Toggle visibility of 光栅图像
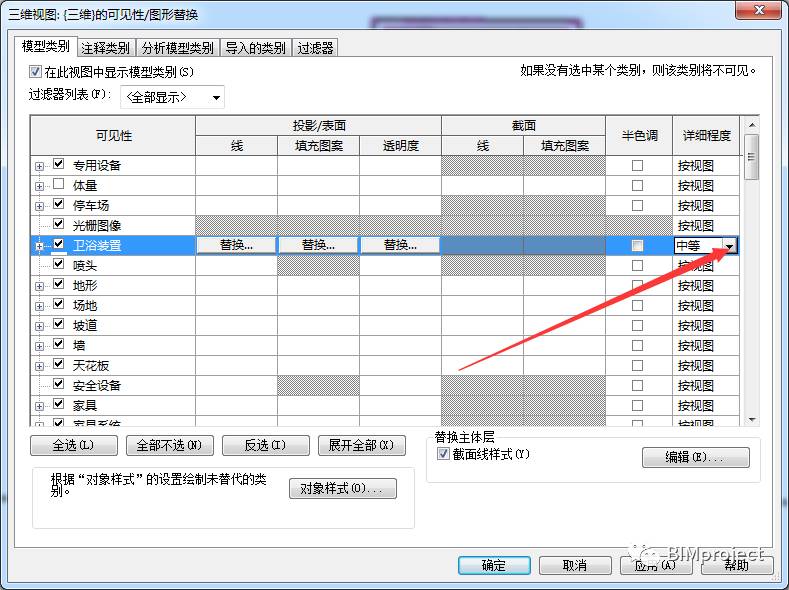789x590 pixels. tap(58, 224)
